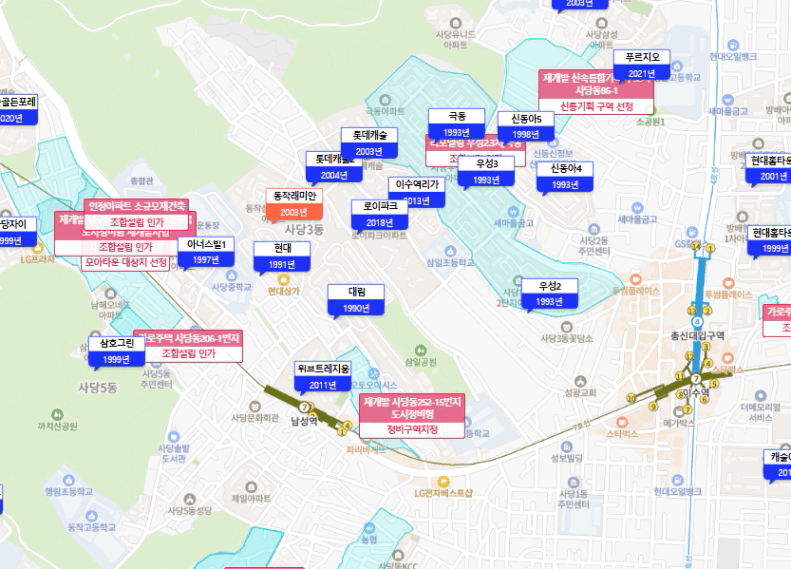Click the 행림초등학교 school icon
The height and width of the screenshot is (569, 791).
point(69,480)
